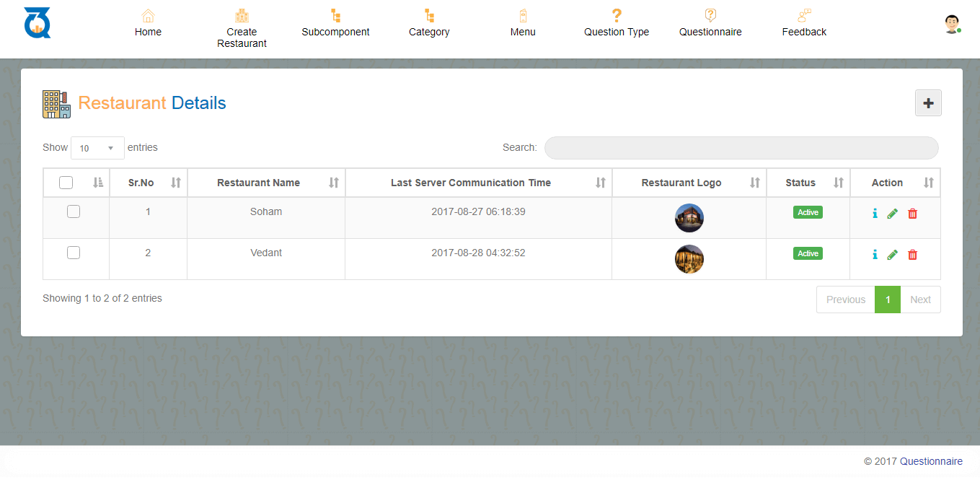Click the Next pagination button

coord(920,300)
